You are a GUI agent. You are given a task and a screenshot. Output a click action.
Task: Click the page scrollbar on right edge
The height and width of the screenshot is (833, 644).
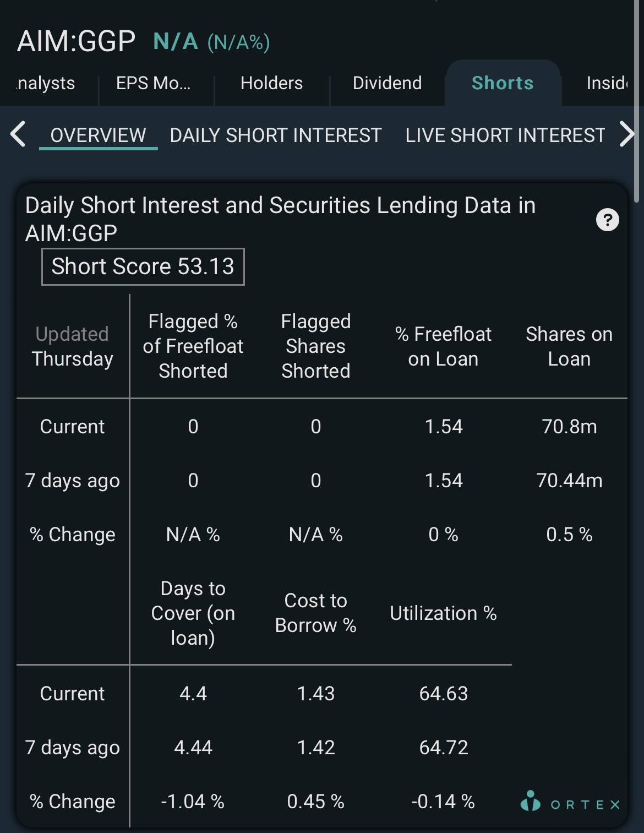pos(637,102)
